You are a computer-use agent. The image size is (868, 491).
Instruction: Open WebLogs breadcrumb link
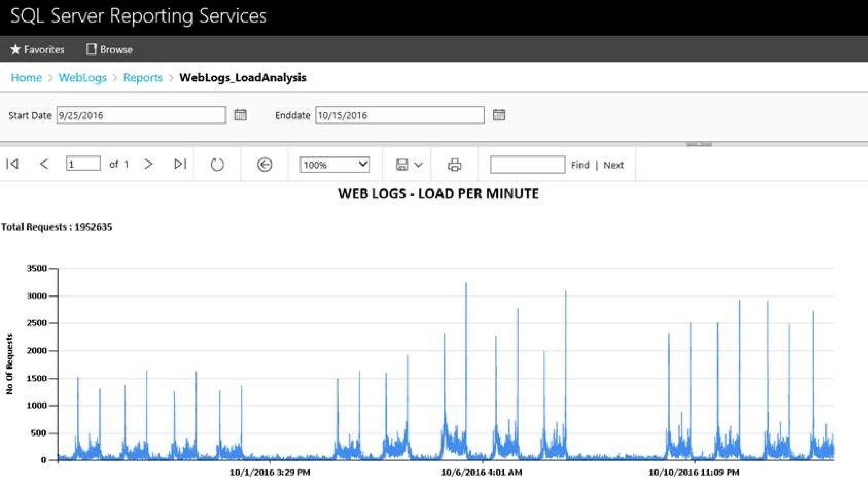pyautogui.click(x=82, y=78)
